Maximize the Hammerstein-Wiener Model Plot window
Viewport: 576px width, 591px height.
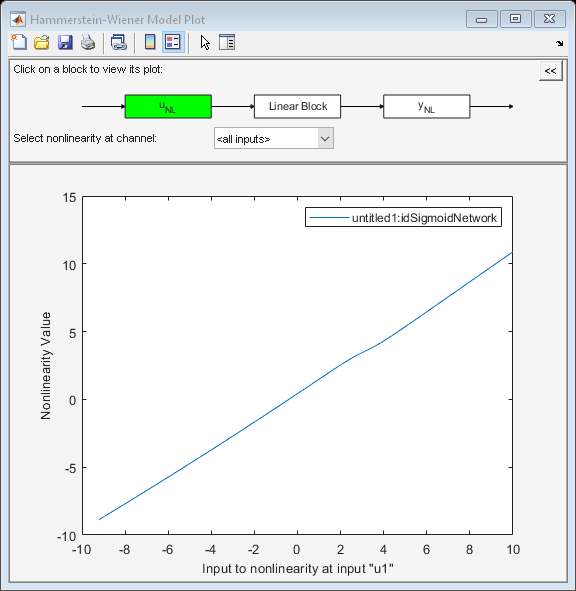(516, 19)
